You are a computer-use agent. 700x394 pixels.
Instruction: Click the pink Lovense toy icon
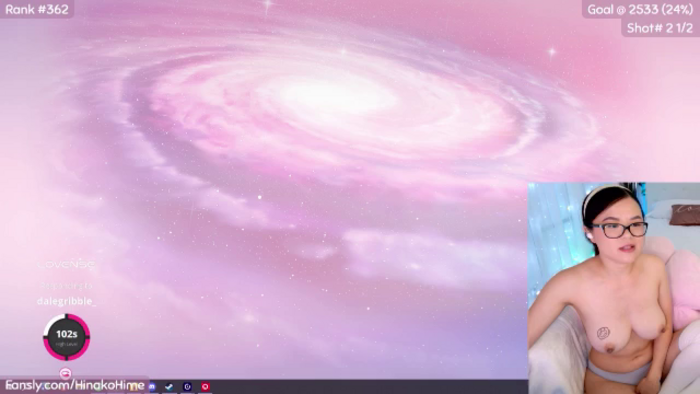[65, 373]
